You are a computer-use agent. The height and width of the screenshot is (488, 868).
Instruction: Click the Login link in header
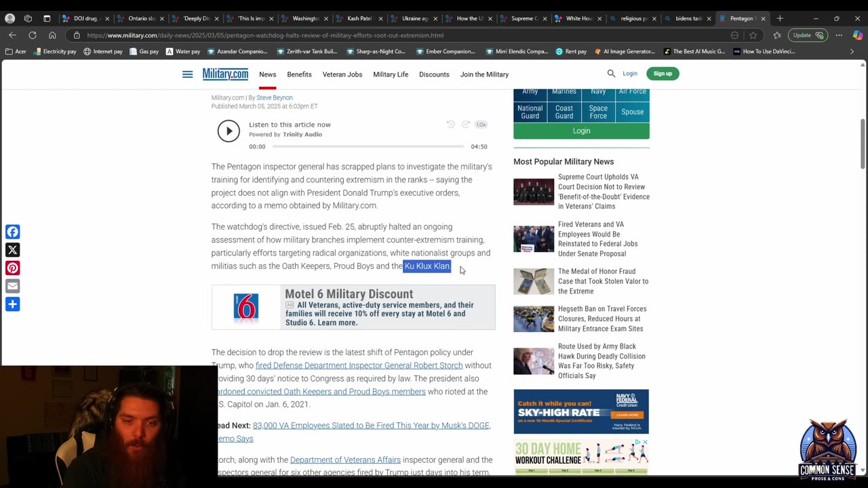(x=630, y=73)
